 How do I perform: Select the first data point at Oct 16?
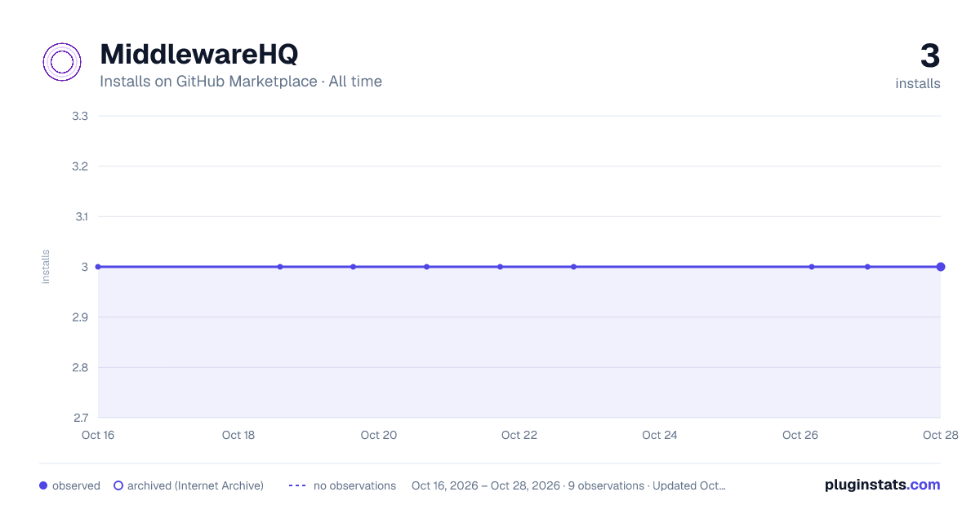click(98, 267)
